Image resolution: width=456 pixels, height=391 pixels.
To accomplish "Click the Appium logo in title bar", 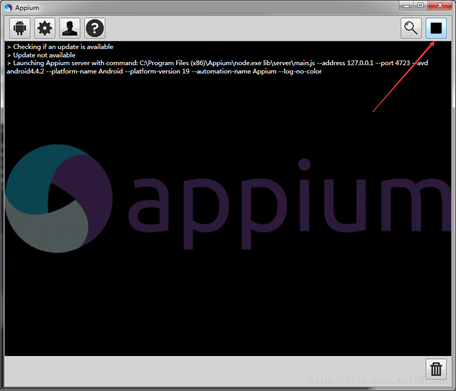I will 8,7.
